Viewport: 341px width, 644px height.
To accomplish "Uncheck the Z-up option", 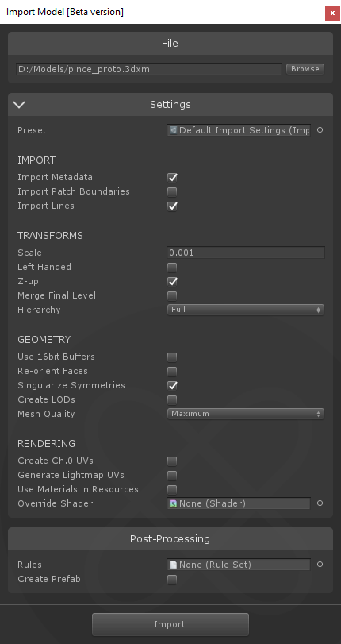I will (x=172, y=281).
